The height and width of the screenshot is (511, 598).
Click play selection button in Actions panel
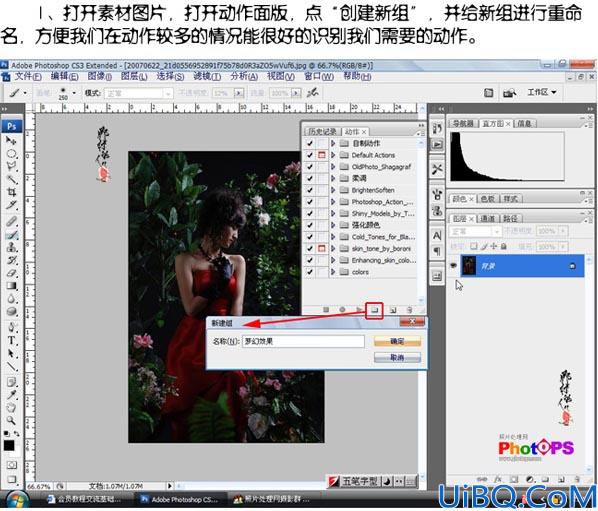(x=358, y=310)
